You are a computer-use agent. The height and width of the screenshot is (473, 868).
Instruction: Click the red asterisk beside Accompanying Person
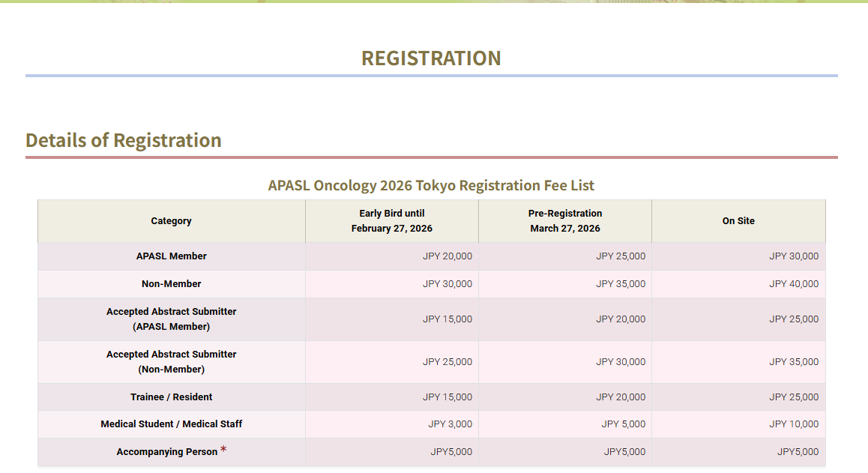pos(223,451)
